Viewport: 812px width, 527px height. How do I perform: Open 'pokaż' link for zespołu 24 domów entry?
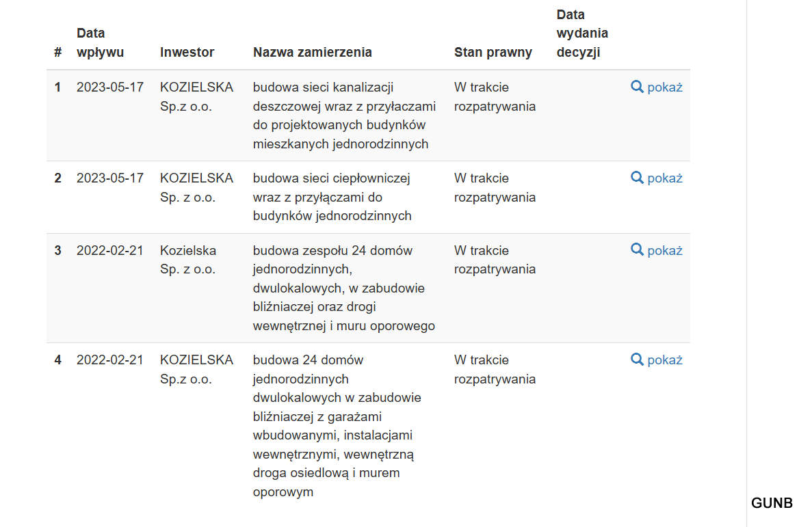[657, 251]
